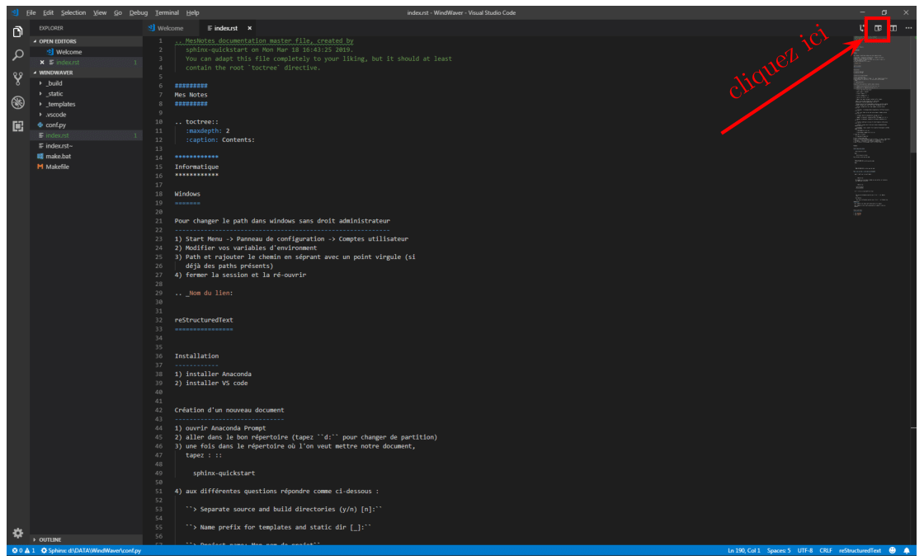
Task: Open conf.py in the file explorer
Action: (55, 125)
